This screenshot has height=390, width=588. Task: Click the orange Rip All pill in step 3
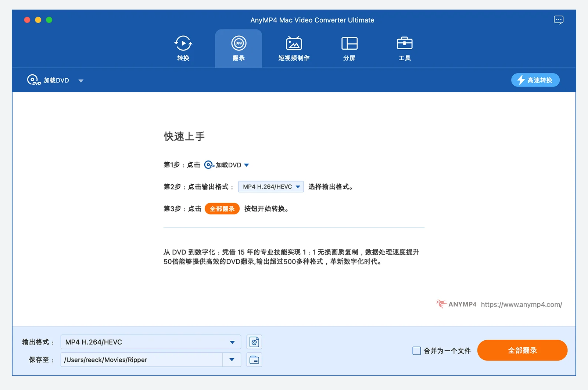point(222,209)
